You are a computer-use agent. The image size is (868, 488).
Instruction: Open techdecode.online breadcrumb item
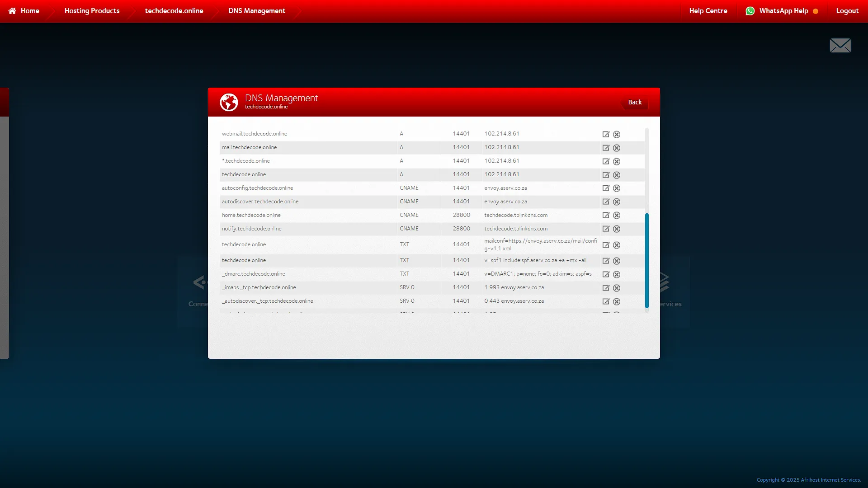pos(174,11)
